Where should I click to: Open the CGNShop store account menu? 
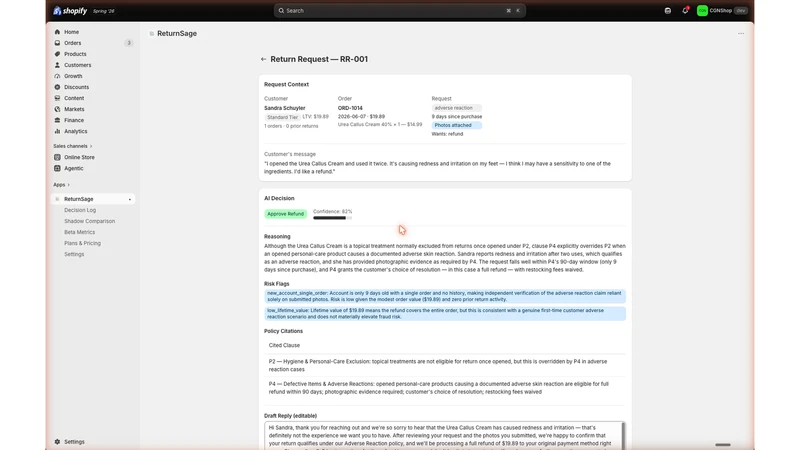click(722, 11)
